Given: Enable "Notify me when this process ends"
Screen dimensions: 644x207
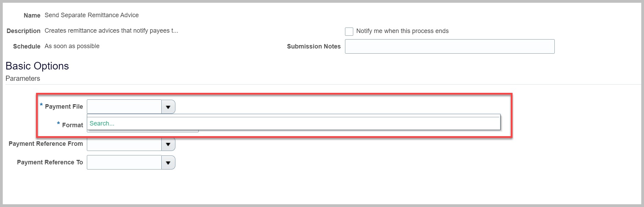Looking at the screenshot, I should 349,31.
